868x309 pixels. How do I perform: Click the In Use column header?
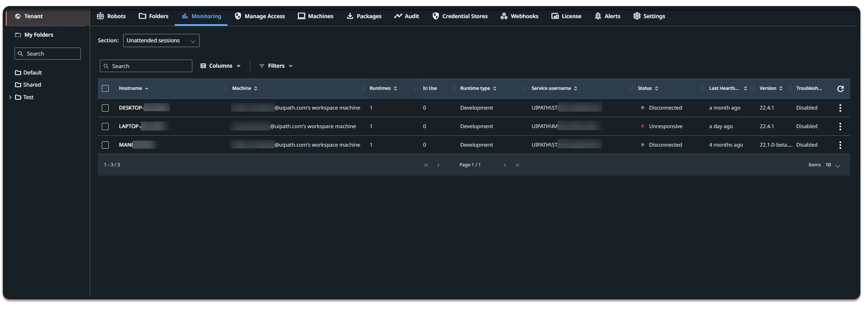(430, 89)
